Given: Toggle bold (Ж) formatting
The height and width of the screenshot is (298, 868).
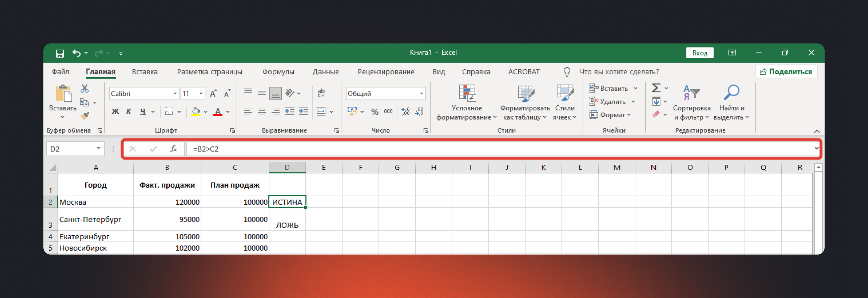Looking at the screenshot, I should pyautogui.click(x=115, y=112).
